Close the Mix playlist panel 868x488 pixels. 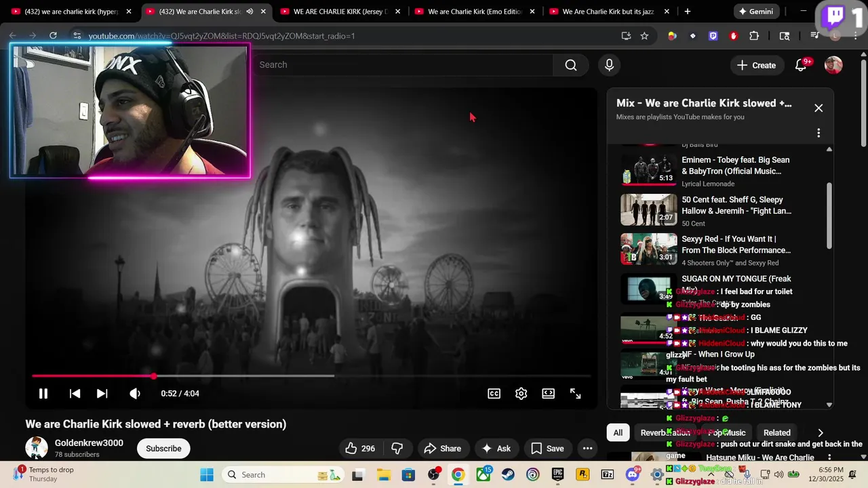[818, 108]
